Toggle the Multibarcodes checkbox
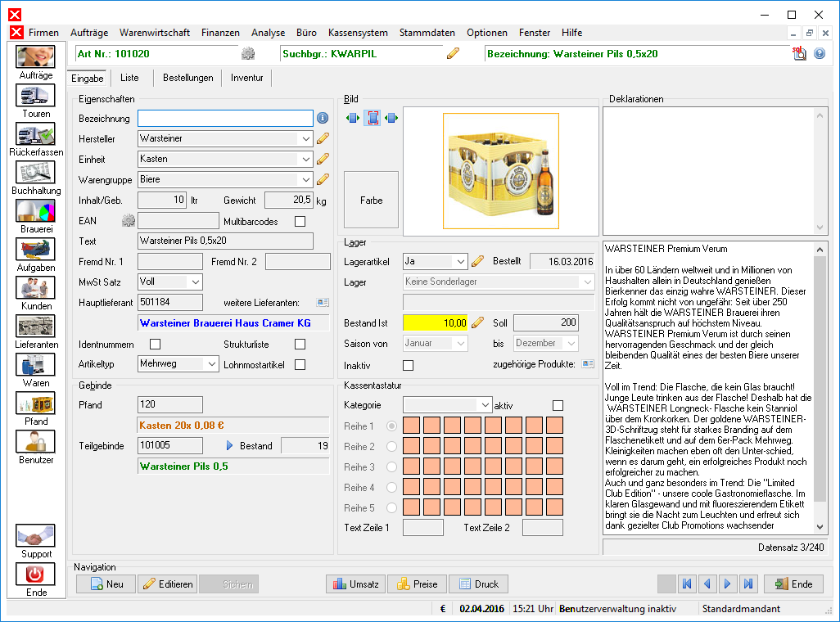The height and width of the screenshot is (622, 840). point(300,221)
